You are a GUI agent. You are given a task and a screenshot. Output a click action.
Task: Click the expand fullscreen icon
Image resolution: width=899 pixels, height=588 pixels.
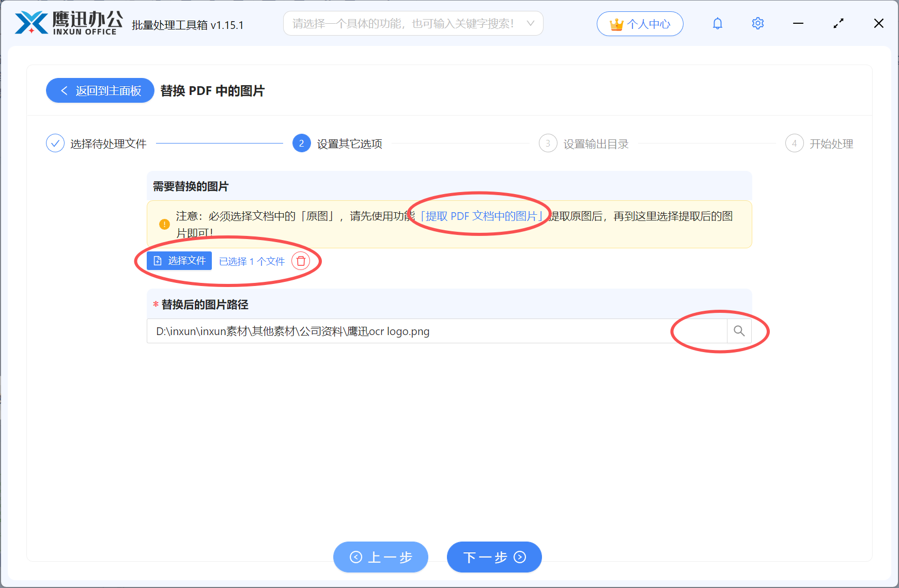(838, 23)
